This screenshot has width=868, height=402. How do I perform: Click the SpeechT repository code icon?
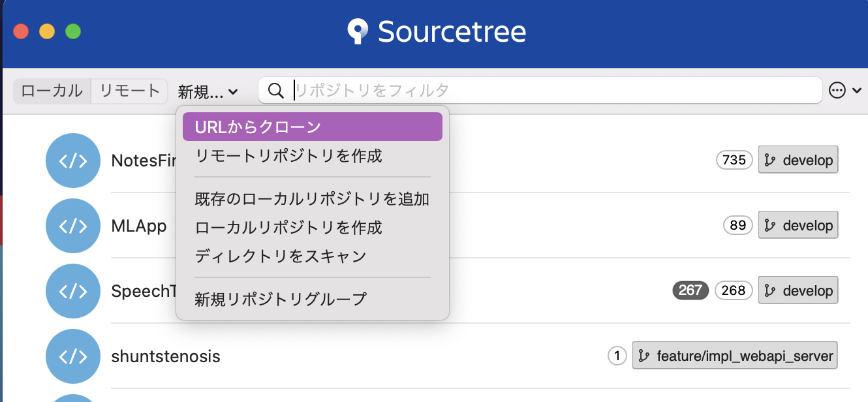click(73, 291)
